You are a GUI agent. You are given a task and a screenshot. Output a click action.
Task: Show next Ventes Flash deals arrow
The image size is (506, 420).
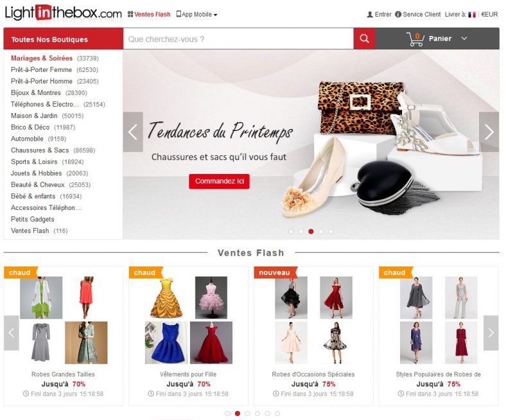click(491, 333)
